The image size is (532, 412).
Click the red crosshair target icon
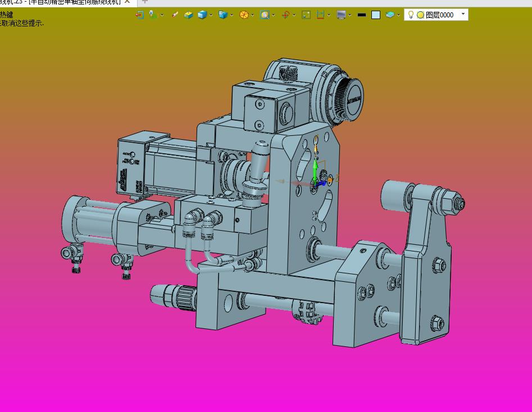[x=286, y=15]
